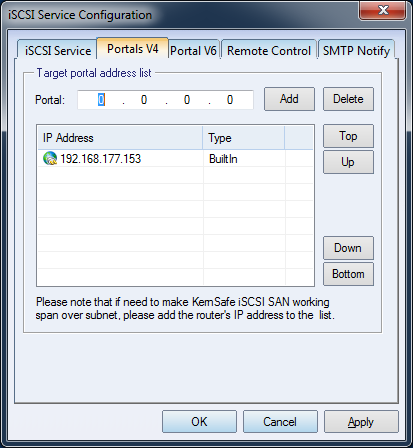The image size is (413, 448).
Task: Click the Add portal button
Action: 289,99
